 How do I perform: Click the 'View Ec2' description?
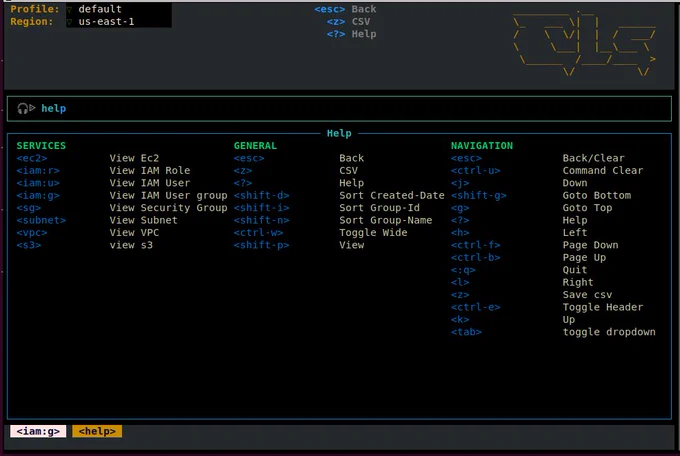tap(134, 158)
